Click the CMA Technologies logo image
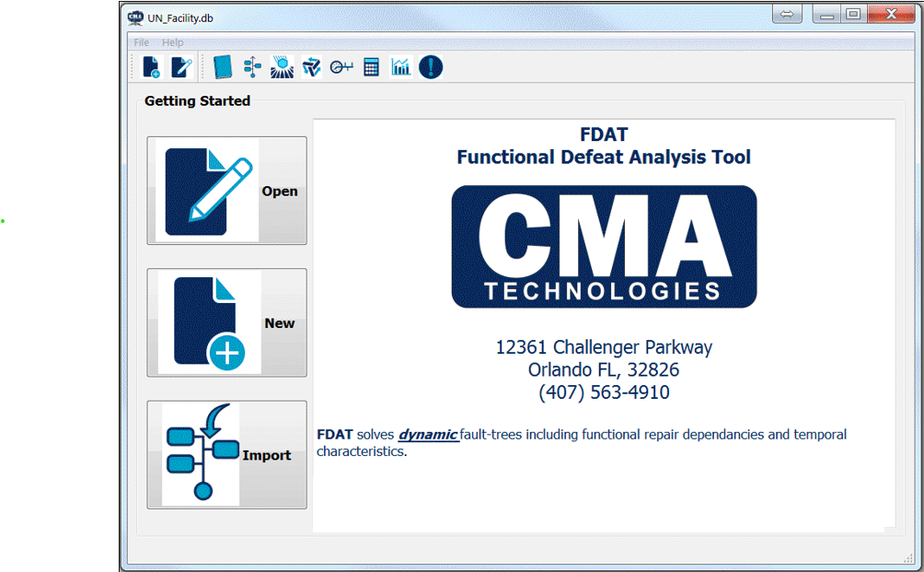Image resolution: width=924 pixels, height=572 pixels. 604,247
